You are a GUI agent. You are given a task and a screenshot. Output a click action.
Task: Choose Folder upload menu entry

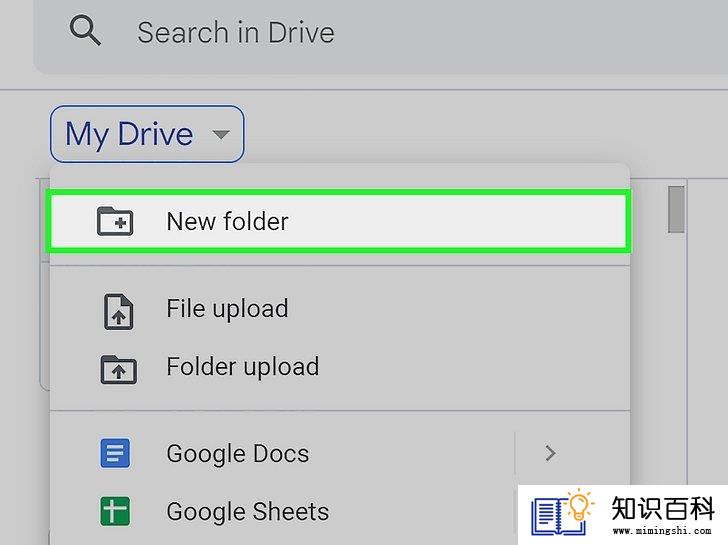pyautogui.click(x=339, y=367)
